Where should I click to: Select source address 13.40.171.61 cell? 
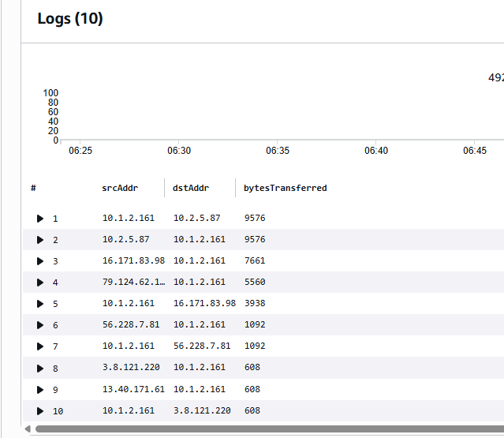pyautogui.click(x=133, y=389)
